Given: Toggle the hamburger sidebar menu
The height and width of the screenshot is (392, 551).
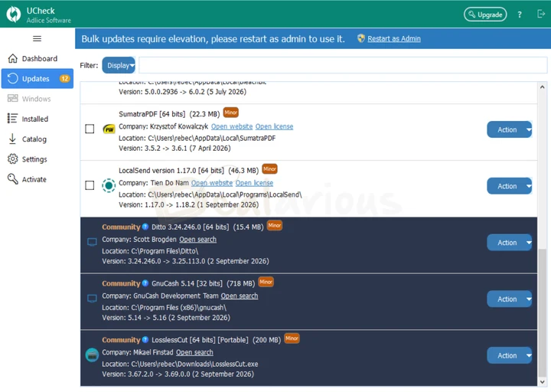Looking at the screenshot, I should click(x=37, y=39).
